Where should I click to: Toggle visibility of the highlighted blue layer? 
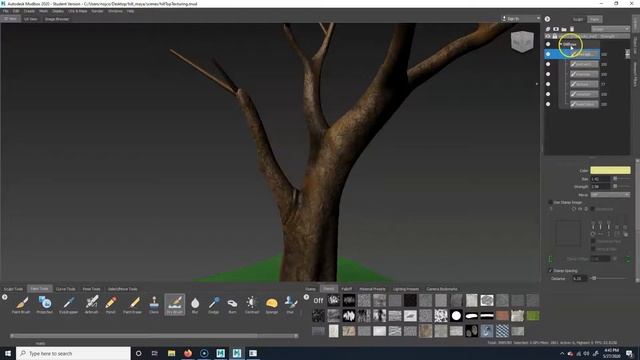pyautogui.click(x=548, y=54)
